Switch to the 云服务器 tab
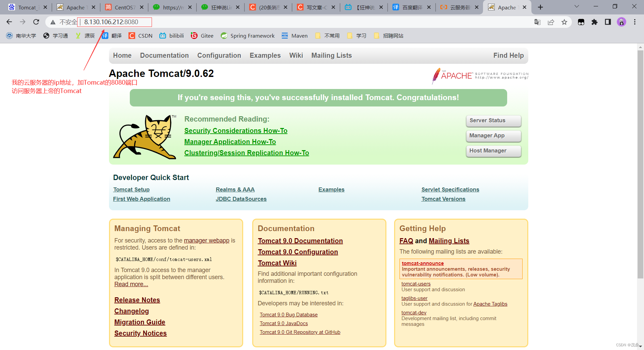 tap(459, 7)
